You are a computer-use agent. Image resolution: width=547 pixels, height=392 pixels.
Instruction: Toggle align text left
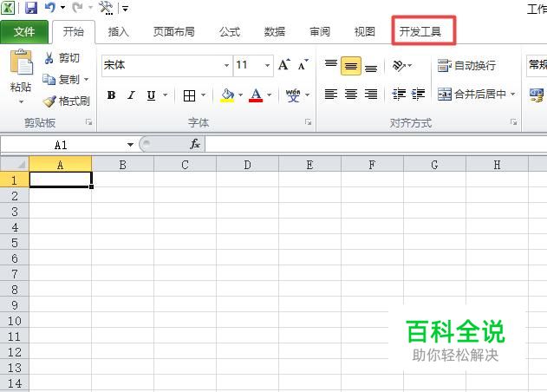click(x=331, y=95)
